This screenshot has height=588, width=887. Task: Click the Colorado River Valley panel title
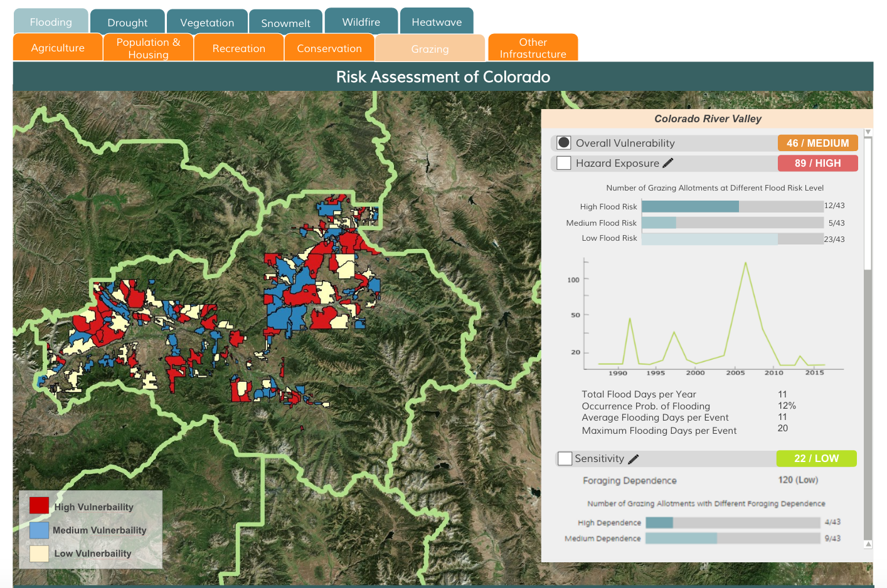click(x=708, y=118)
